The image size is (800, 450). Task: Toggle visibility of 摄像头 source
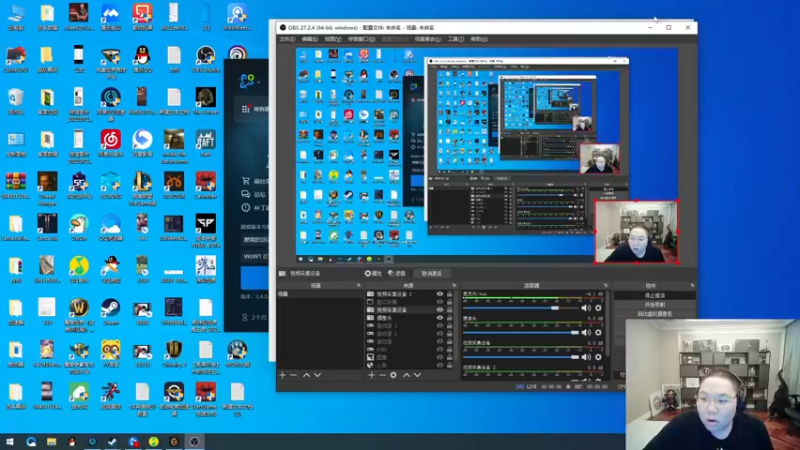click(440, 318)
